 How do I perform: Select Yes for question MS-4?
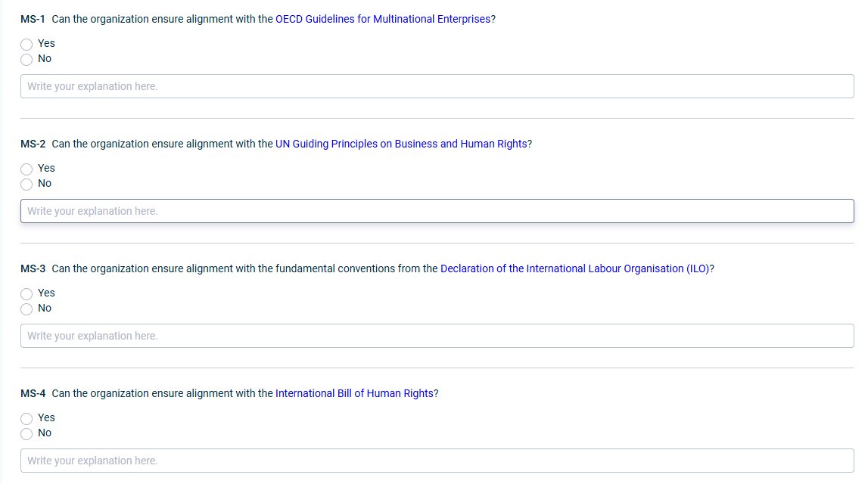26,419
